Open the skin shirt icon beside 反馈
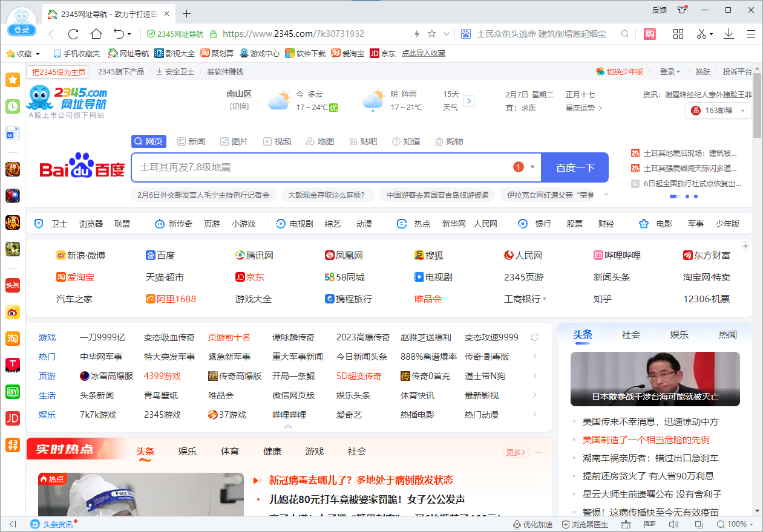This screenshot has width=763, height=532. coord(683,9)
